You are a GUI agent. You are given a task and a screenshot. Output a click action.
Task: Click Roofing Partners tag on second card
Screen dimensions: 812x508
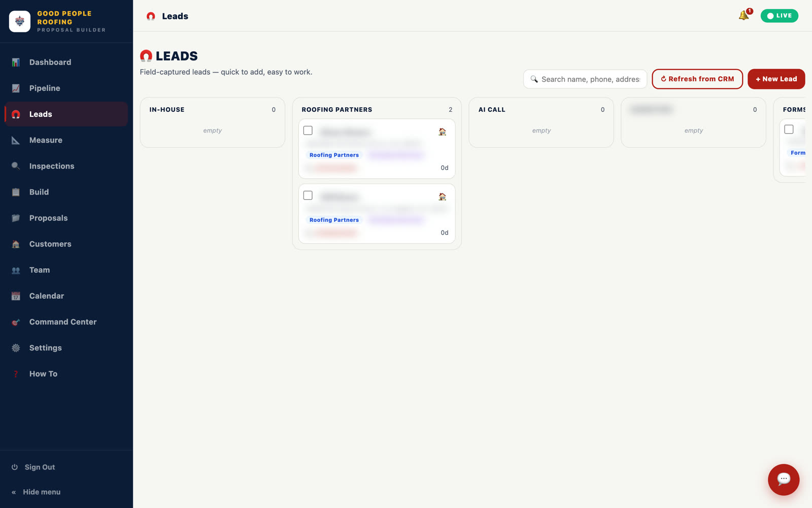point(334,220)
